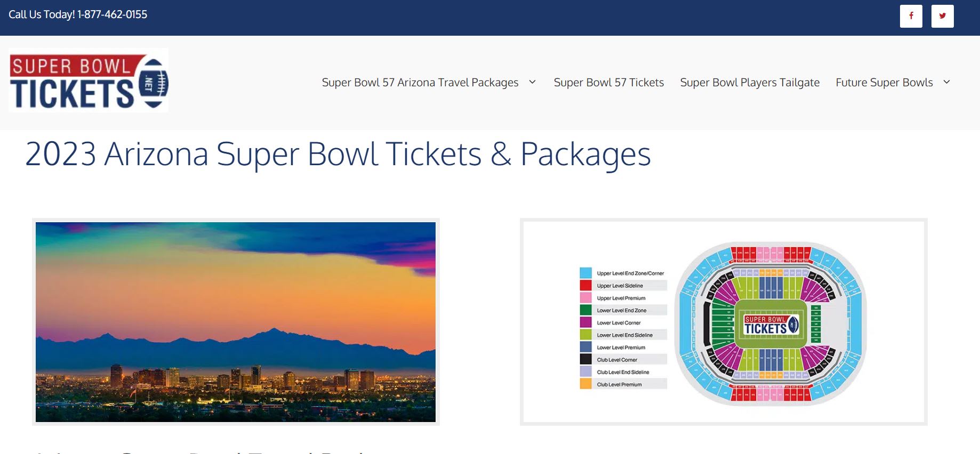The height and width of the screenshot is (454, 980).
Task: Click the Club Level Corner black swatch
Action: (x=585, y=360)
